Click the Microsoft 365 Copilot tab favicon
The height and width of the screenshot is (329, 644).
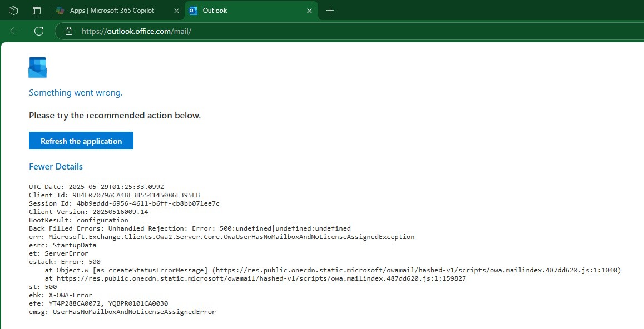point(60,11)
